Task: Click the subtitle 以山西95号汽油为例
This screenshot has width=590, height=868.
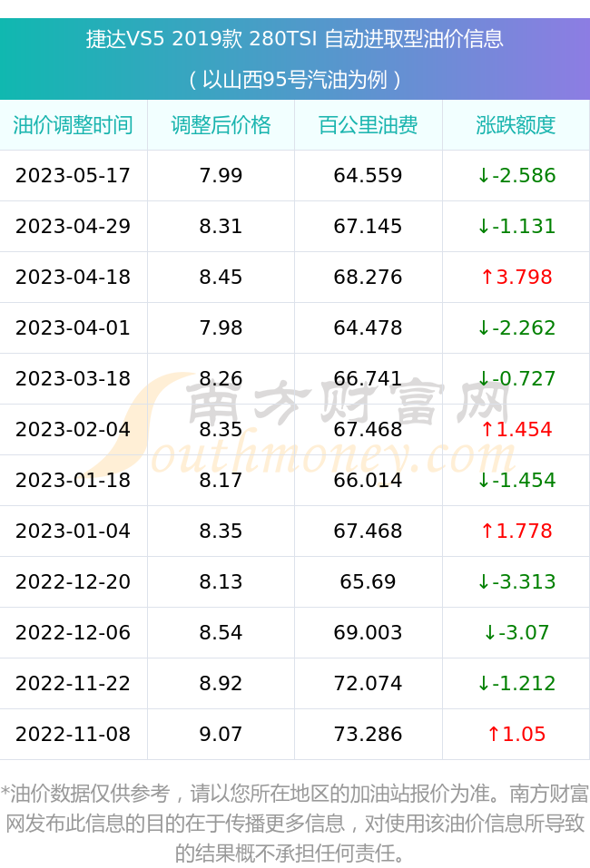Action: point(295,80)
